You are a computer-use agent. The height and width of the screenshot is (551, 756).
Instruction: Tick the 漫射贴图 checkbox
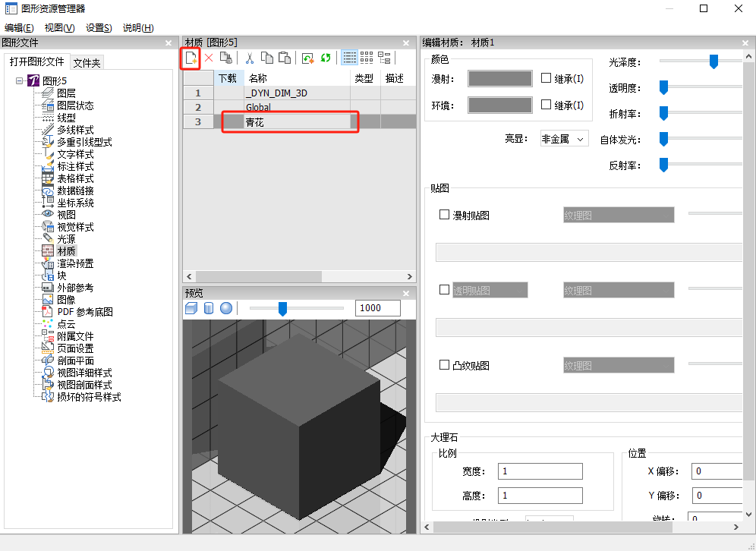pyautogui.click(x=444, y=215)
